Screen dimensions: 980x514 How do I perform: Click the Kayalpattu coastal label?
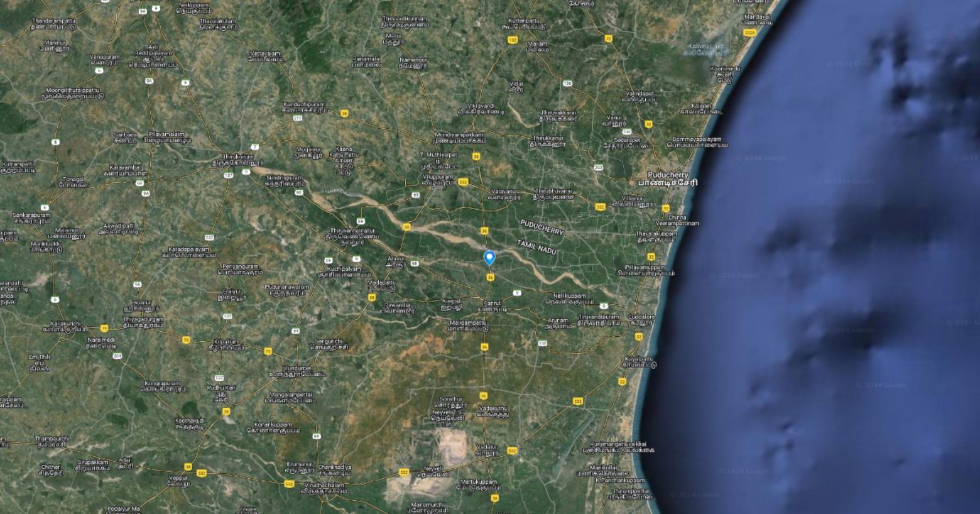pos(639,361)
